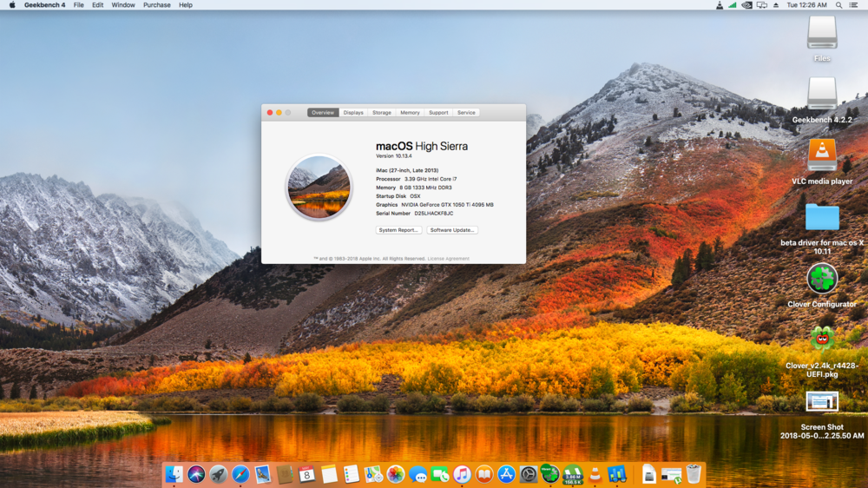Select the Geekbench 4.2.2 disk image
This screenshot has width=868, height=488.
821,94
